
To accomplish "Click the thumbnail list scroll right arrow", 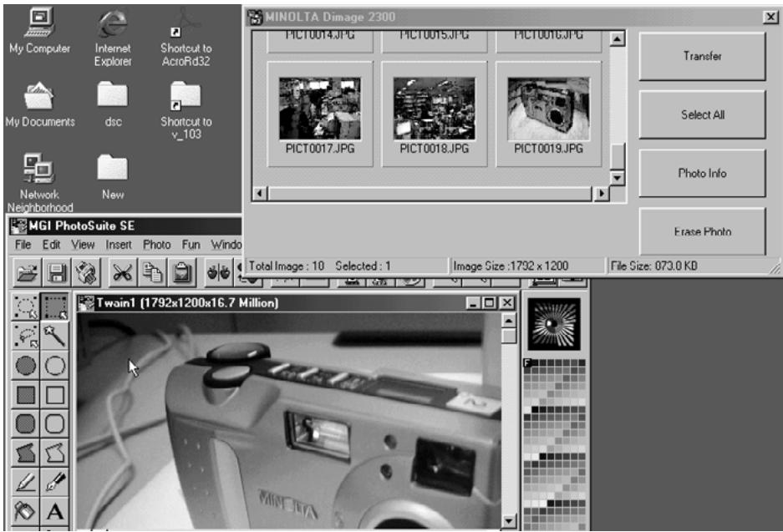I will point(601,193).
